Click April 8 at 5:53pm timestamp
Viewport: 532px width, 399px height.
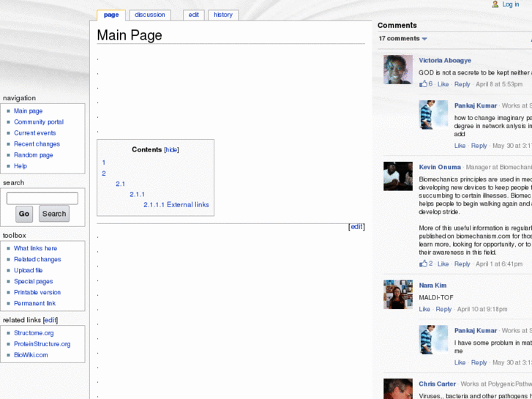tap(499, 84)
